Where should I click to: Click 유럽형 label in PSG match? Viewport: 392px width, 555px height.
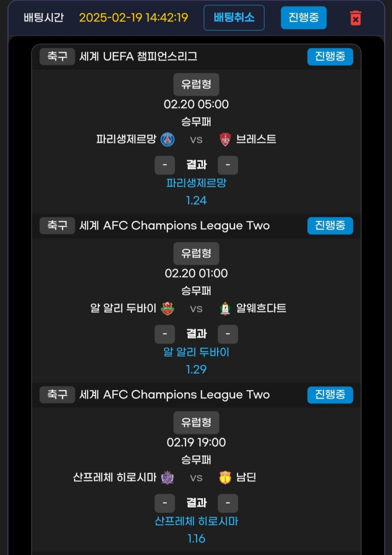(196, 84)
